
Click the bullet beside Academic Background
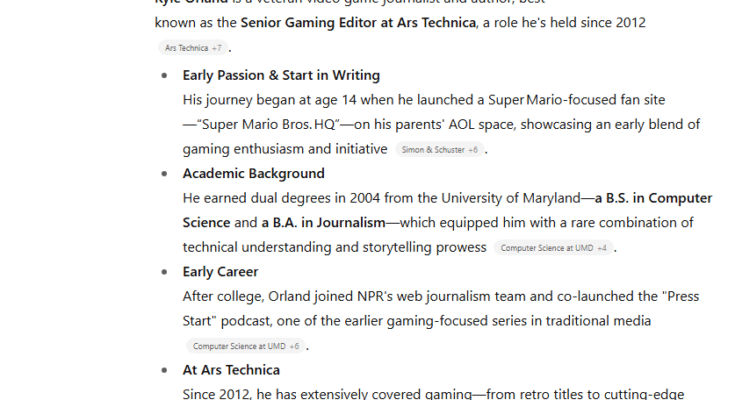pyautogui.click(x=164, y=174)
